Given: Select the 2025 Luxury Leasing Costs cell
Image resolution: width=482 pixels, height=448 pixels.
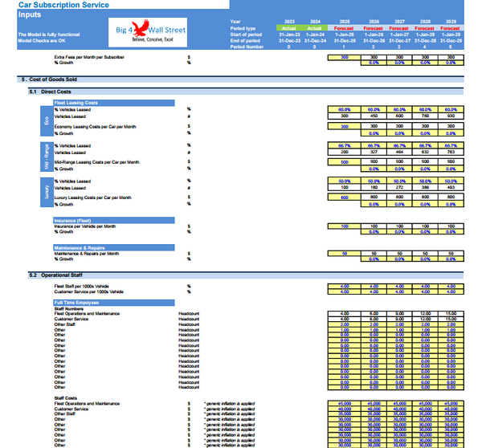Looking at the screenshot, I should click(x=344, y=198).
